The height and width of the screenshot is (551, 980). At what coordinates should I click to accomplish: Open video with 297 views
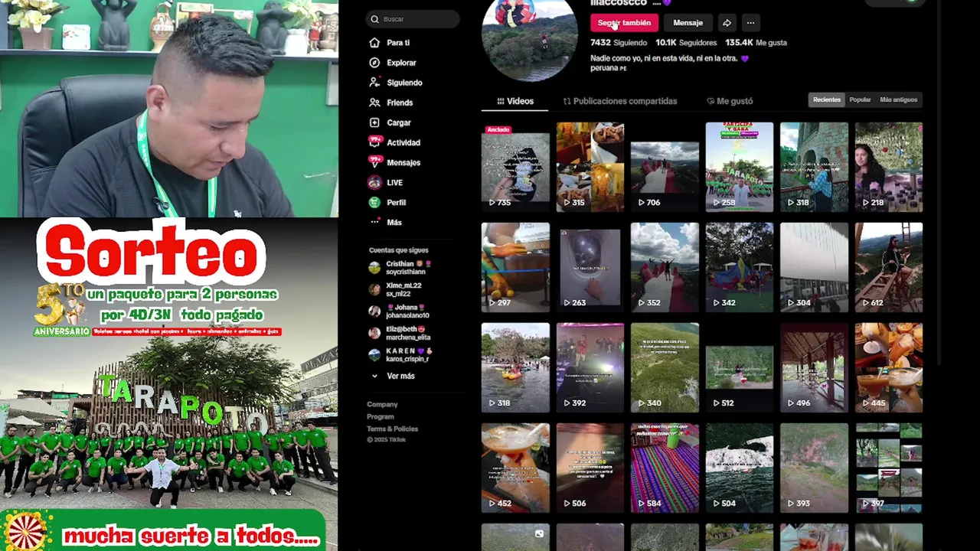515,267
